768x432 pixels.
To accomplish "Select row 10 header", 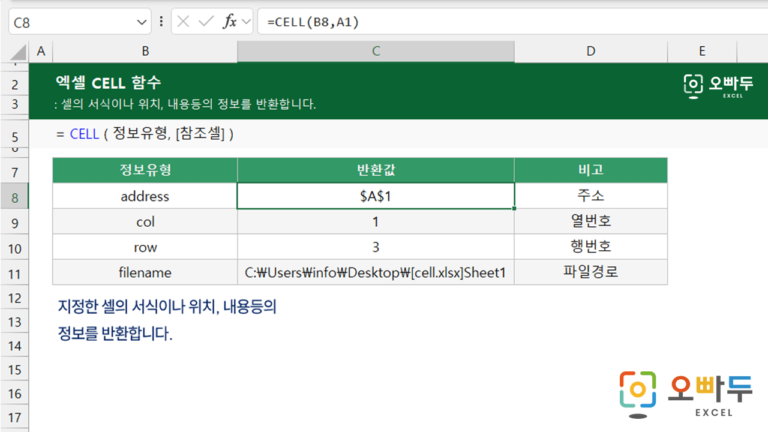I will coord(15,249).
